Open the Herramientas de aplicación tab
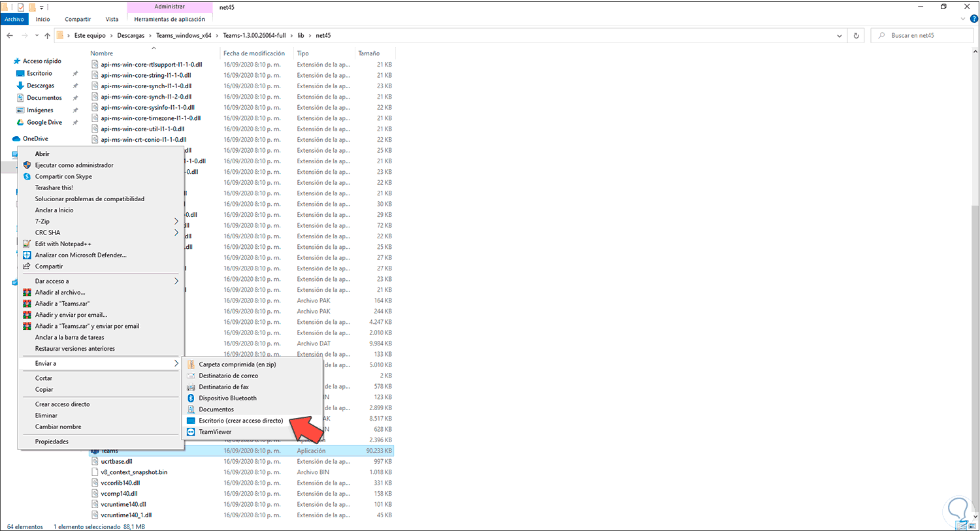 click(x=170, y=20)
